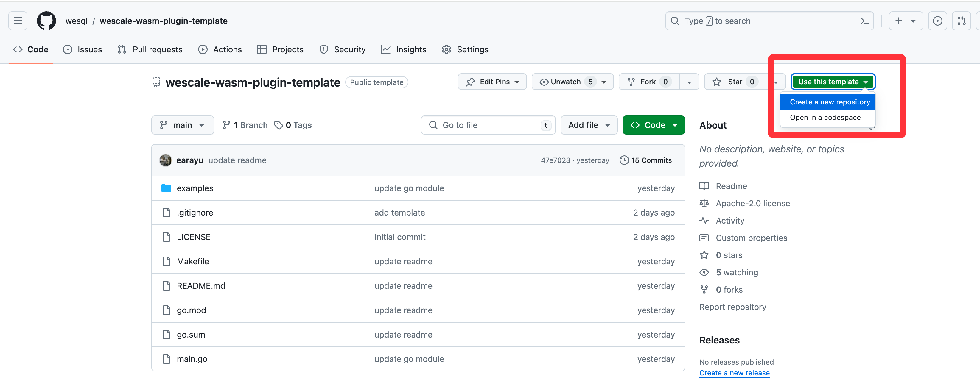Image resolution: width=980 pixels, height=381 pixels.
Task: Click the Tags icon showing 0 Tags
Action: (x=279, y=125)
